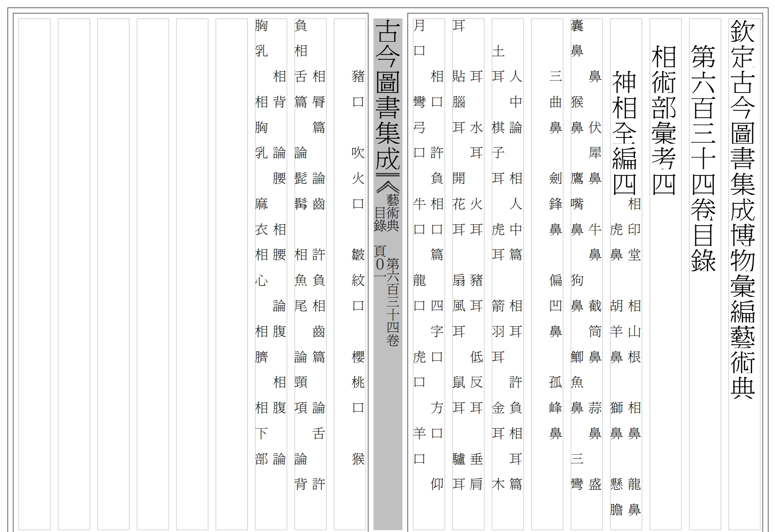This screenshot has width=775, height=532.
Task: Click the 人中論 entry
Action: tap(515, 102)
